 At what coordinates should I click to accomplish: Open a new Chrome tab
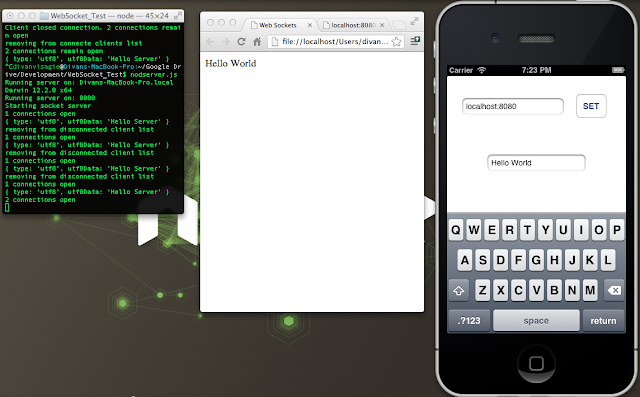pyautogui.click(x=399, y=25)
